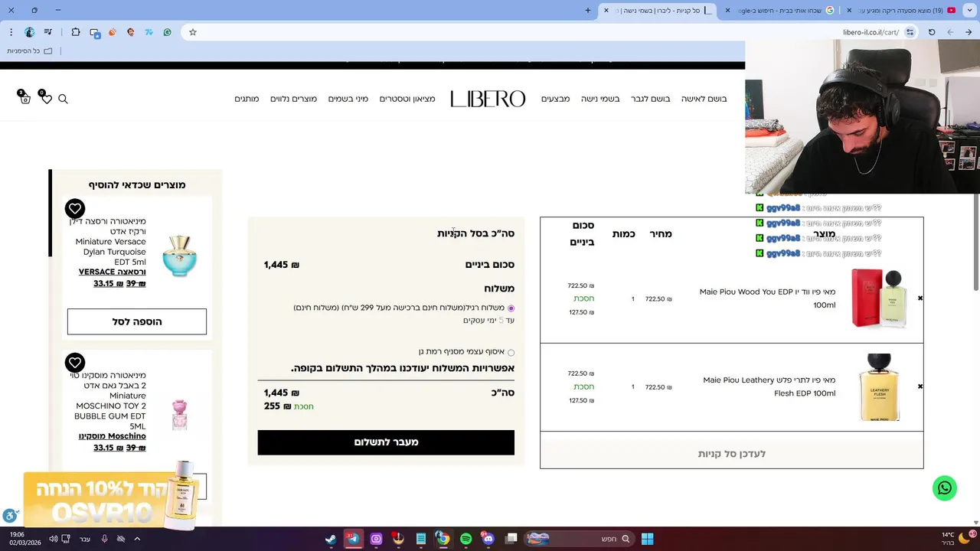
Task: Open the בושם לגבר menu
Action: coord(650,99)
